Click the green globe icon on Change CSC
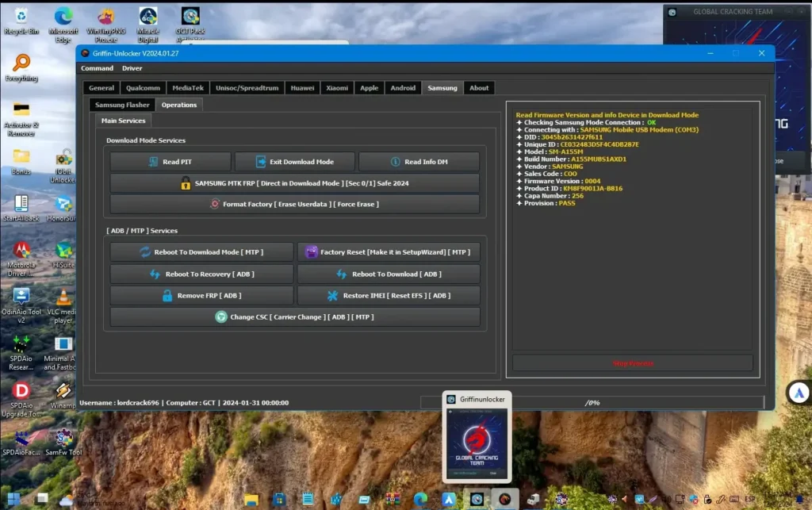Image resolution: width=812 pixels, height=510 pixels. (x=220, y=316)
